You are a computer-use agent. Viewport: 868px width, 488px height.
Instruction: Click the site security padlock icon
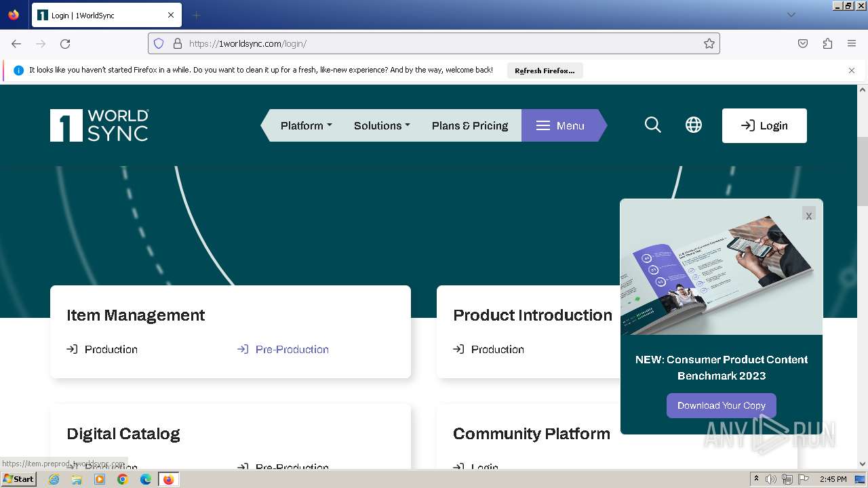178,43
